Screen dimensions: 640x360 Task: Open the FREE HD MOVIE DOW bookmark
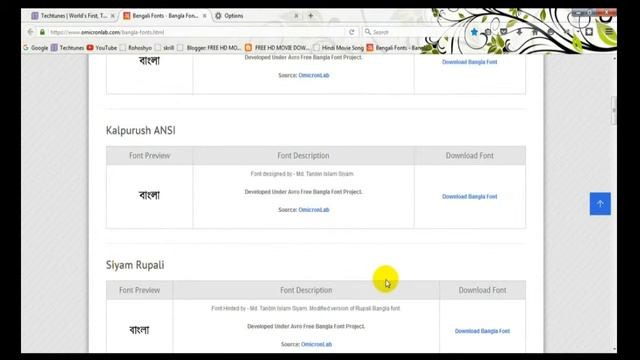[278, 48]
